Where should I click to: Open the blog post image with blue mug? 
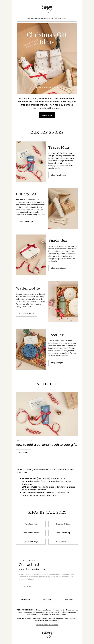47,414
